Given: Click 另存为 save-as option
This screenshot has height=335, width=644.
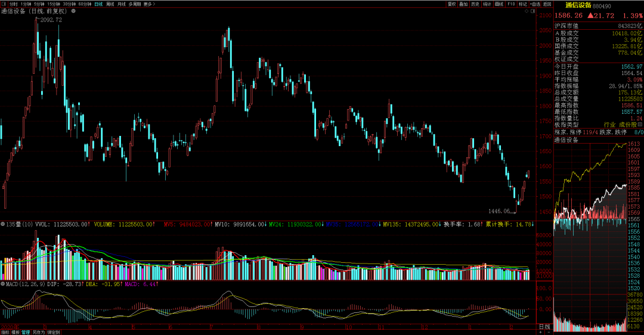Looking at the screenshot, I should (x=39, y=332).
